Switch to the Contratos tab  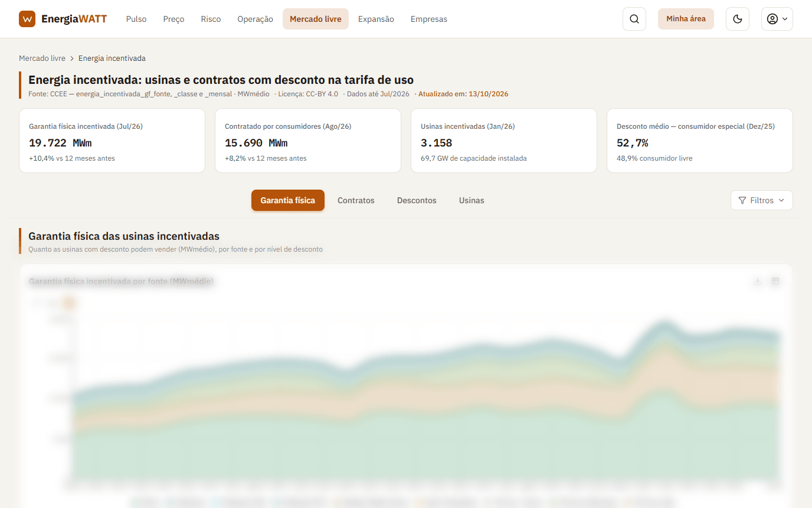356,200
